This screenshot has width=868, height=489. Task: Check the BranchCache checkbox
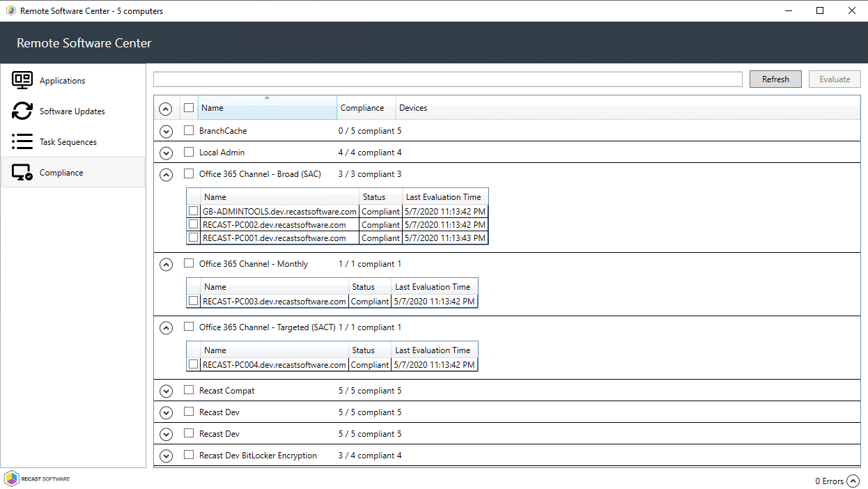189,130
